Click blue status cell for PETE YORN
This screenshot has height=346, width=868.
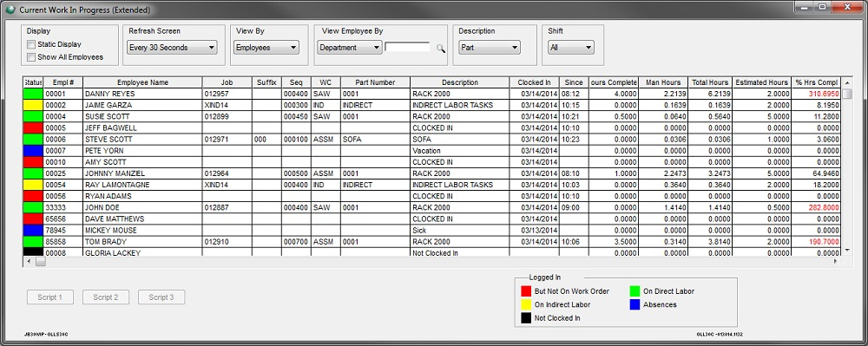point(33,150)
